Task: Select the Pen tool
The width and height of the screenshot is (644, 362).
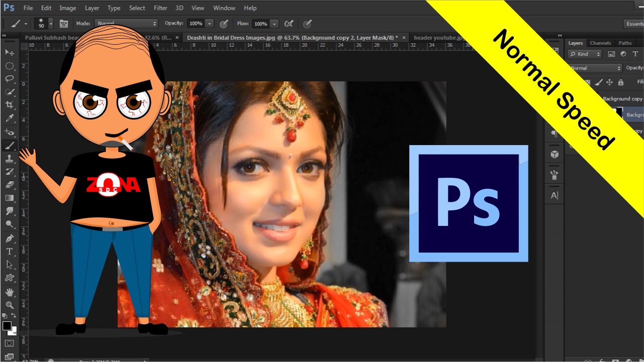Action: (x=10, y=238)
